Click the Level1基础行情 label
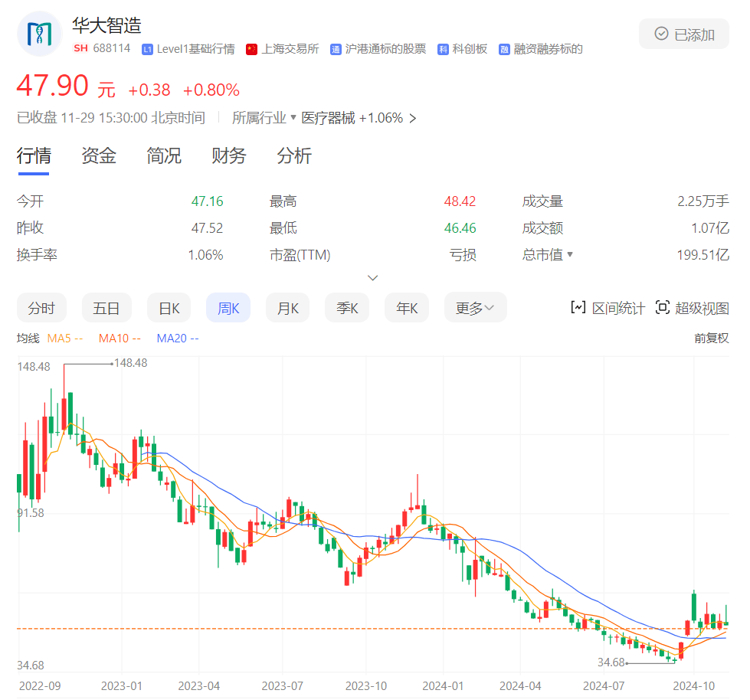This screenshot has height=700, width=750. click(x=195, y=49)
